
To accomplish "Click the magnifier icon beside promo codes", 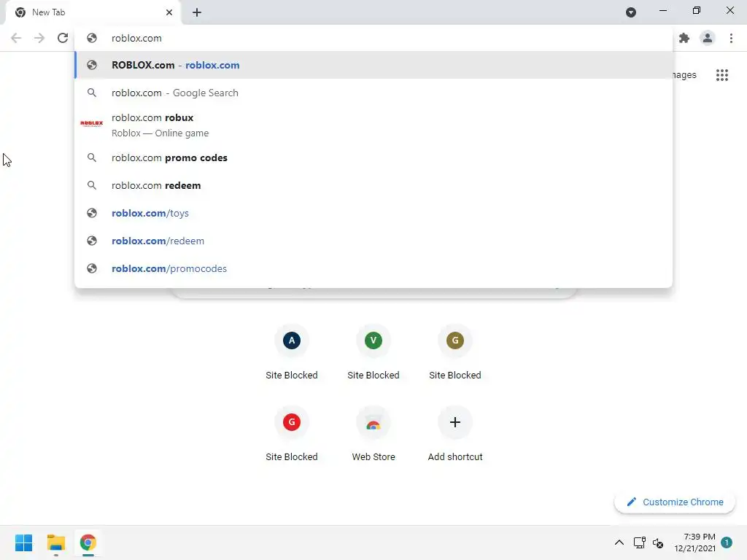I will tap(92, 157).
